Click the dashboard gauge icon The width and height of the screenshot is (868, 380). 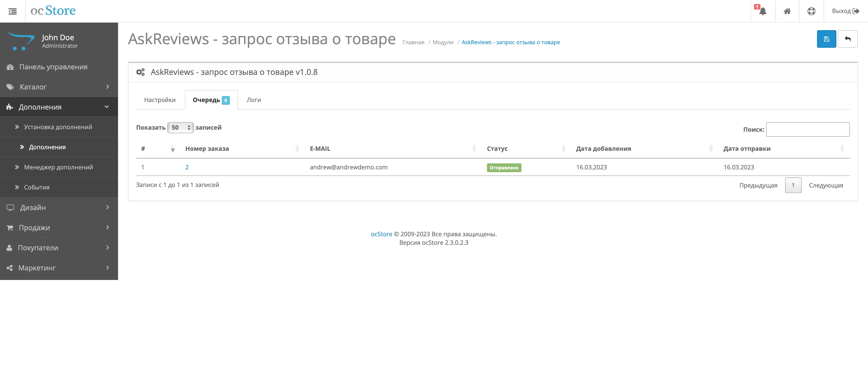10,67
